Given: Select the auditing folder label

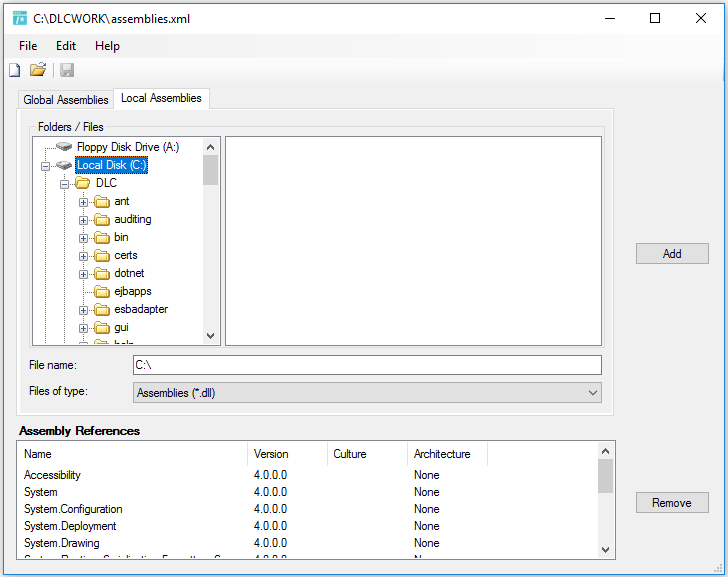Looking at the screenshot, I should coord(133,219).
